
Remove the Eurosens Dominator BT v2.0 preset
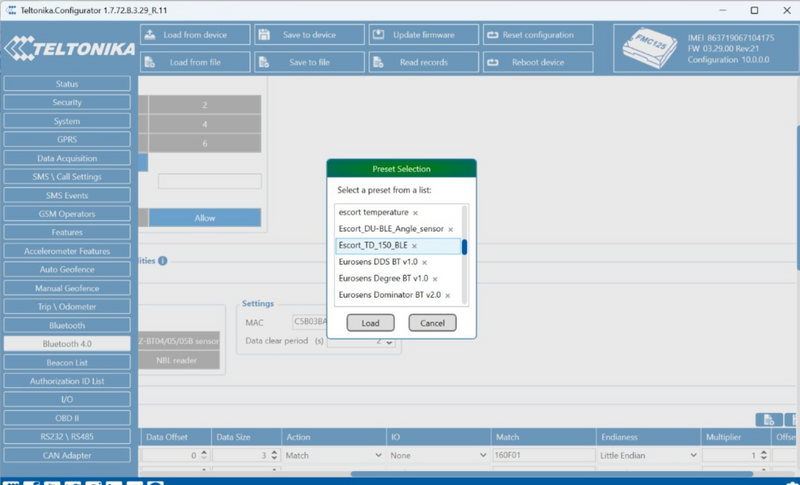point(447,296)
